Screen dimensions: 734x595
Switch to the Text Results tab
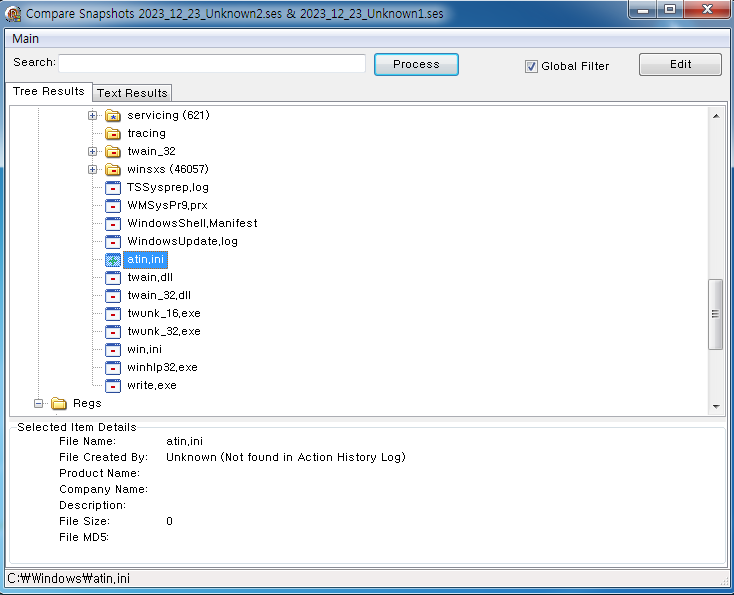point(132,93)
